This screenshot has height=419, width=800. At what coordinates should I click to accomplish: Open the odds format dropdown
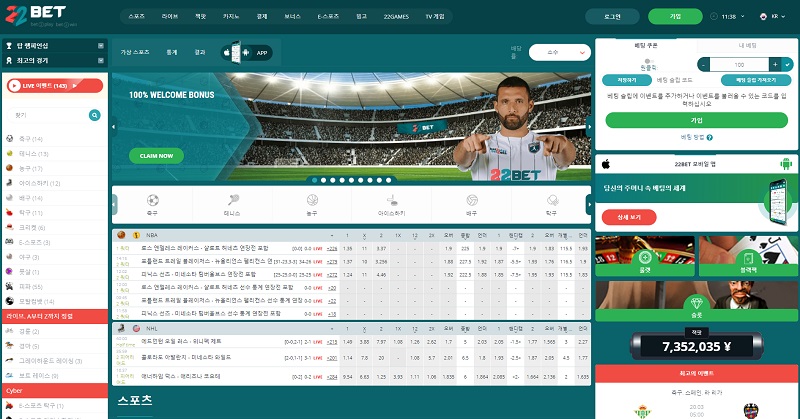(x=560, y=53)
